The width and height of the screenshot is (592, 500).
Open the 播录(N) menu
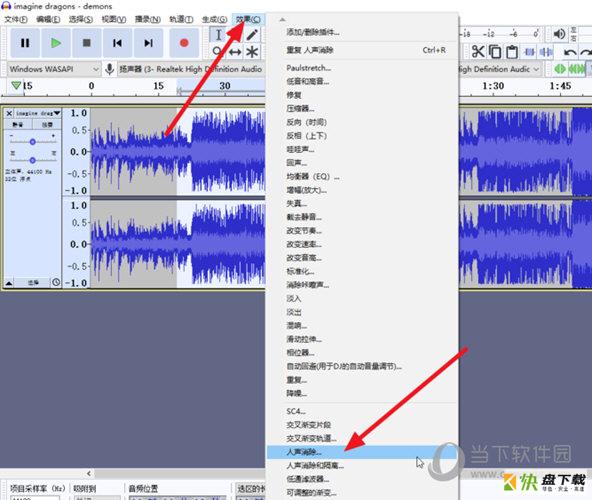click(148, 19)
